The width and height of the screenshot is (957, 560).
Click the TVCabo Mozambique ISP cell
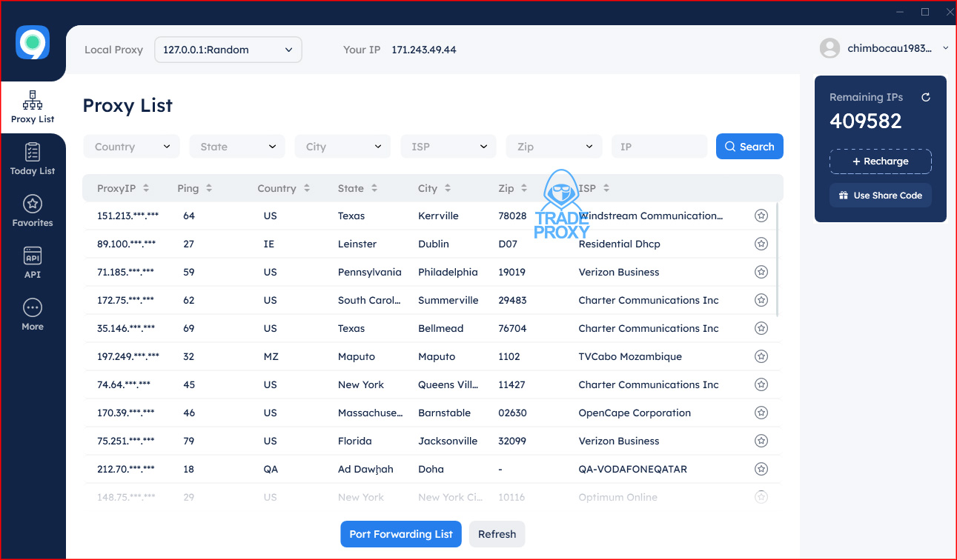(630, 356)
